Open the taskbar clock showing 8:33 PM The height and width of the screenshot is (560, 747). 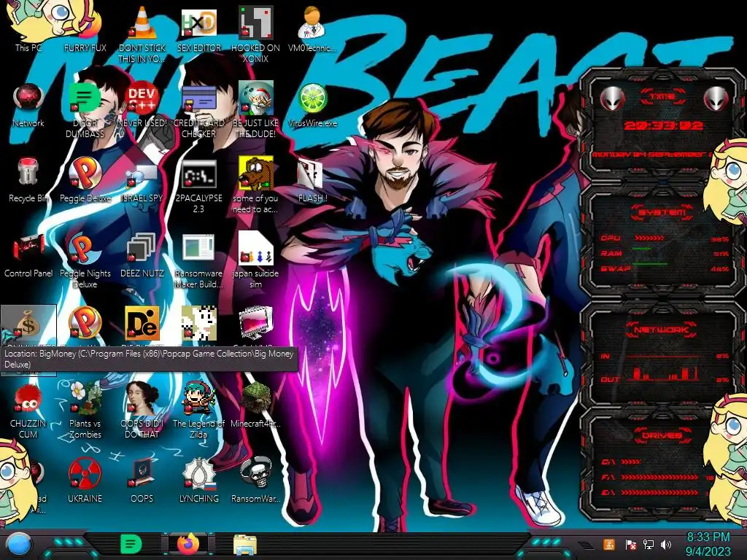pyautogui.click(x=708, y=544)
